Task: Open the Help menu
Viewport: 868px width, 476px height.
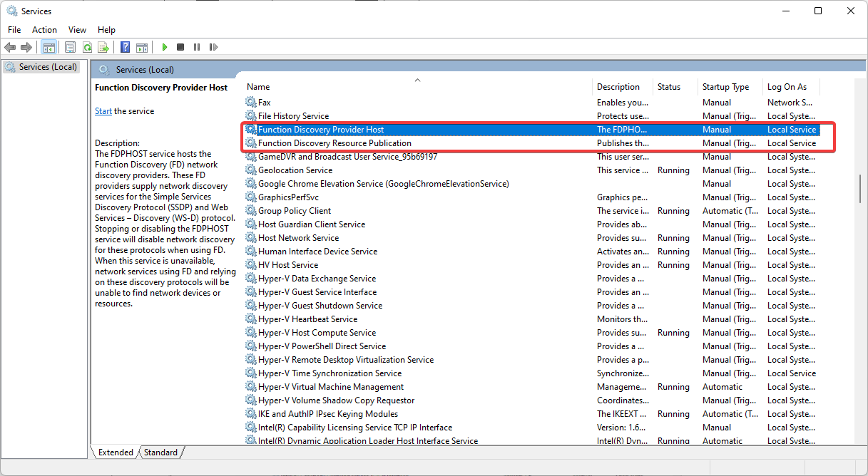Action: pos(106,30)
